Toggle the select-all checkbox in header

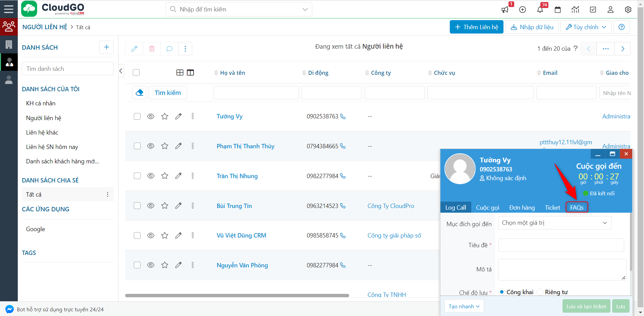point(136,72)
